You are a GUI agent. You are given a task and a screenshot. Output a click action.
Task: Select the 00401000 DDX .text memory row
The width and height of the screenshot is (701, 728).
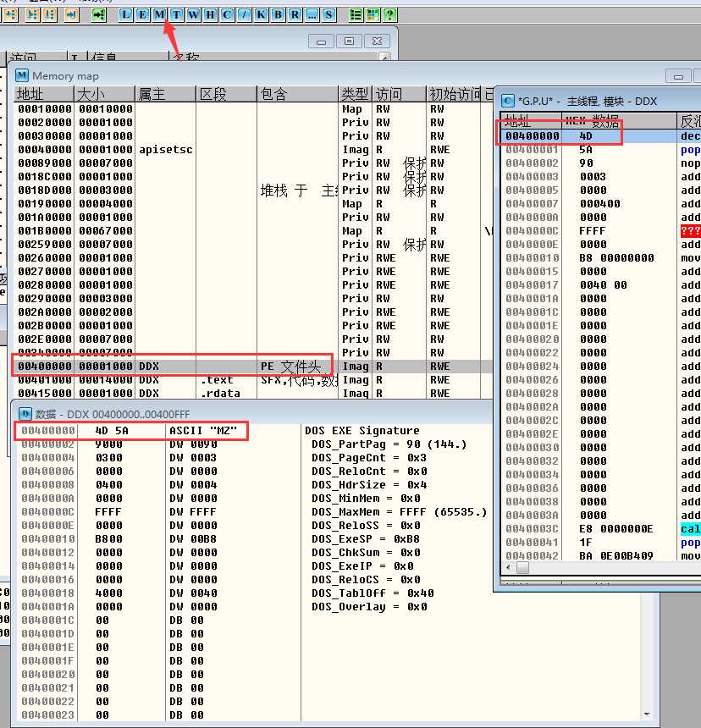253,380
